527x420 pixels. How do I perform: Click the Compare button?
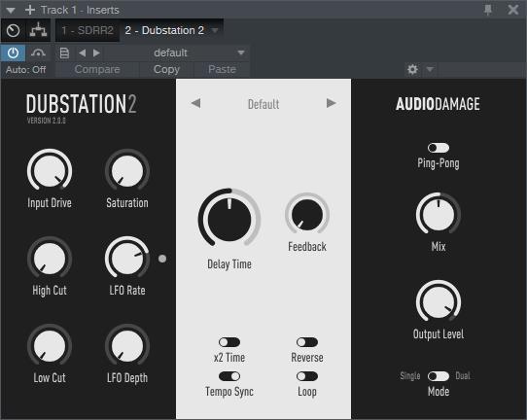tap(97, 69)
